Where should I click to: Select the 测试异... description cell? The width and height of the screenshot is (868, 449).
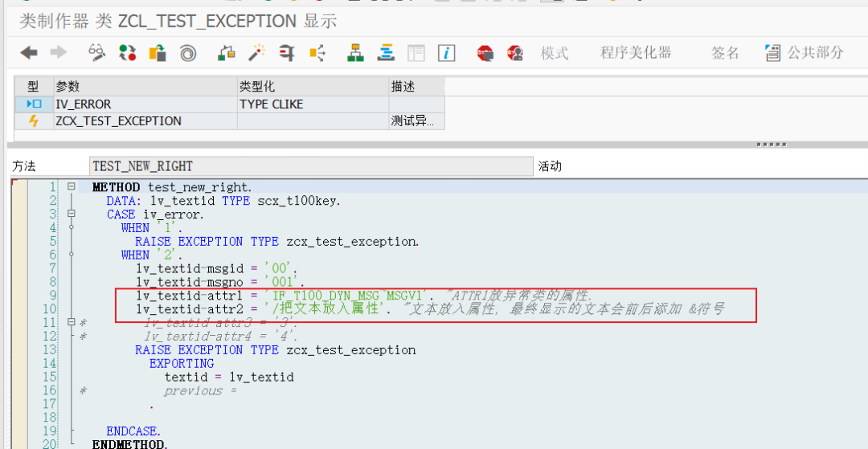(x=416, y=121)
